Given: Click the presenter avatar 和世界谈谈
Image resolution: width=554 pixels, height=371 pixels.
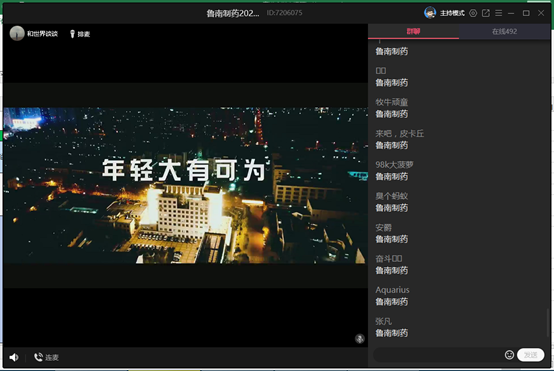Looking at the screenshot, I should [x=17, y=34].
